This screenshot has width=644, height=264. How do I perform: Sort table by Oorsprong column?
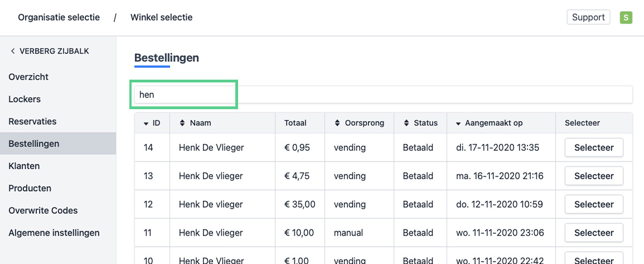pos(337,123)
